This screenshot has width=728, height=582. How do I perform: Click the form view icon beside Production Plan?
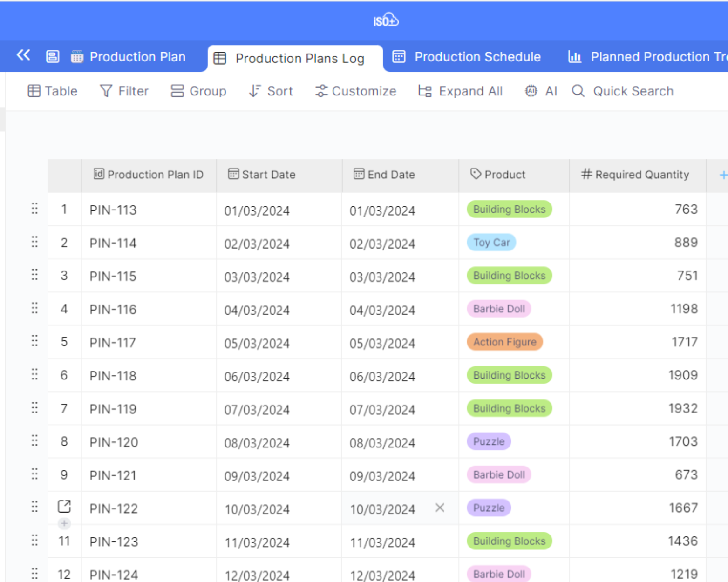[x=52, y=57]
